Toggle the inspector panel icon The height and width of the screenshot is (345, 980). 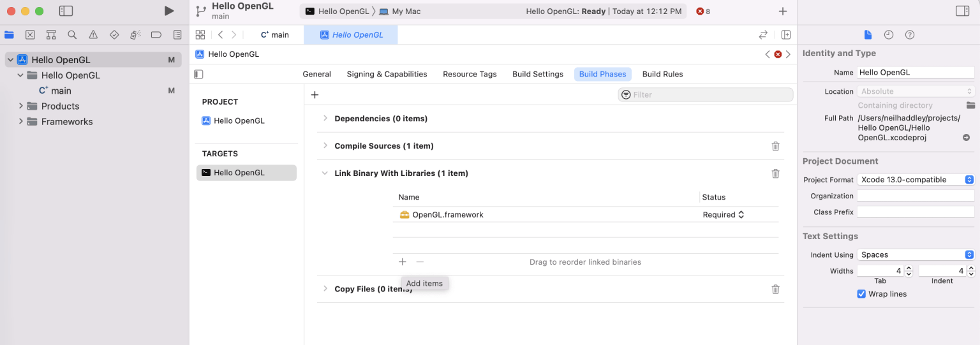pos(962,11)
